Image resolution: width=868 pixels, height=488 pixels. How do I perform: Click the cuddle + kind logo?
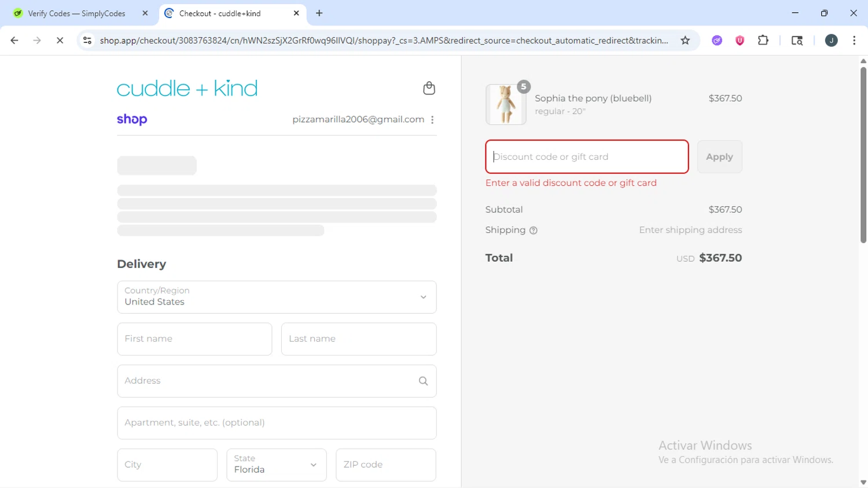point(187,88)
